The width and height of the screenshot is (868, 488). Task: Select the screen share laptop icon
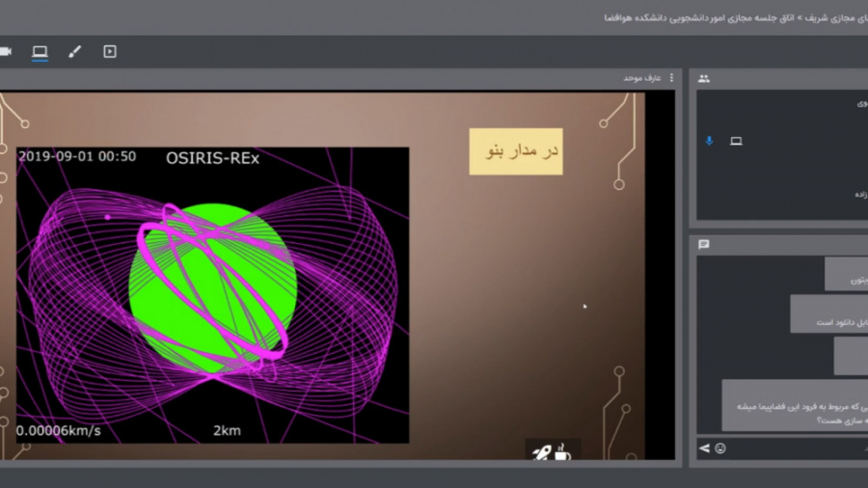pyautogui.click(x=40, y=51)
